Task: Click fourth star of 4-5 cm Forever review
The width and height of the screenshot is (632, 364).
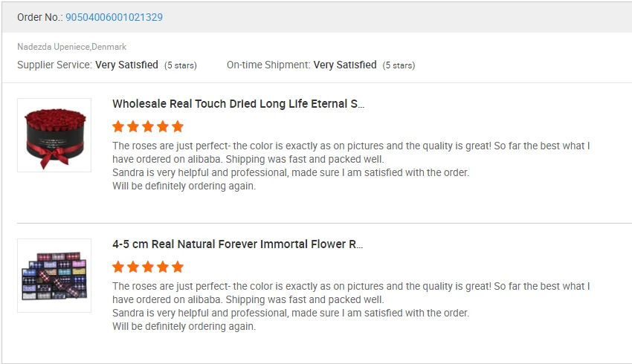Action: point(162,267)
